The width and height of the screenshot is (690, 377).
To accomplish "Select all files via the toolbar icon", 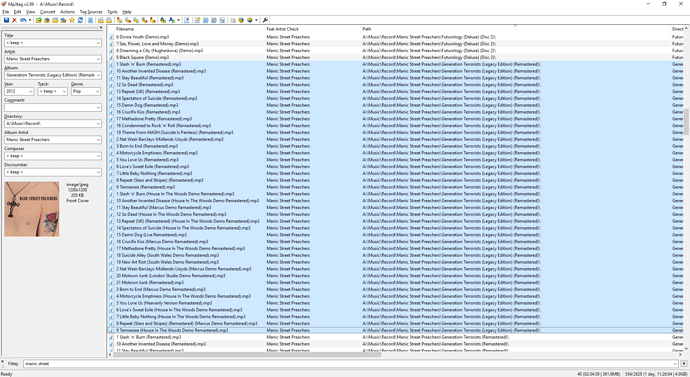I will coord(90,20).
